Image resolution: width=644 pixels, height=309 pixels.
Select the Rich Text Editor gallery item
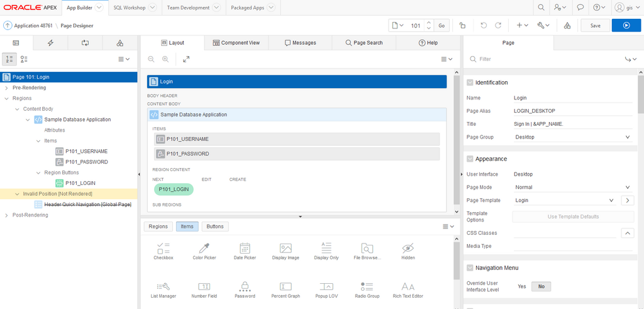(x=408, y=289)
